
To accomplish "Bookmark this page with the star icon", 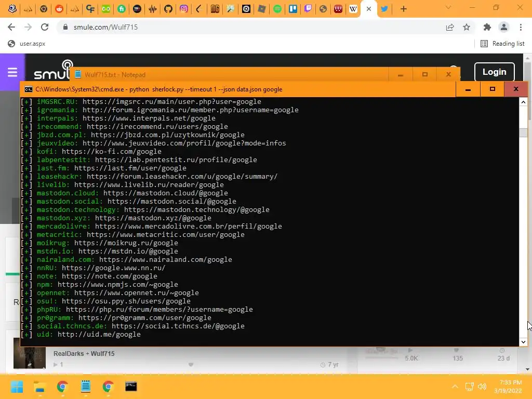I will click(x=467, y=27).
